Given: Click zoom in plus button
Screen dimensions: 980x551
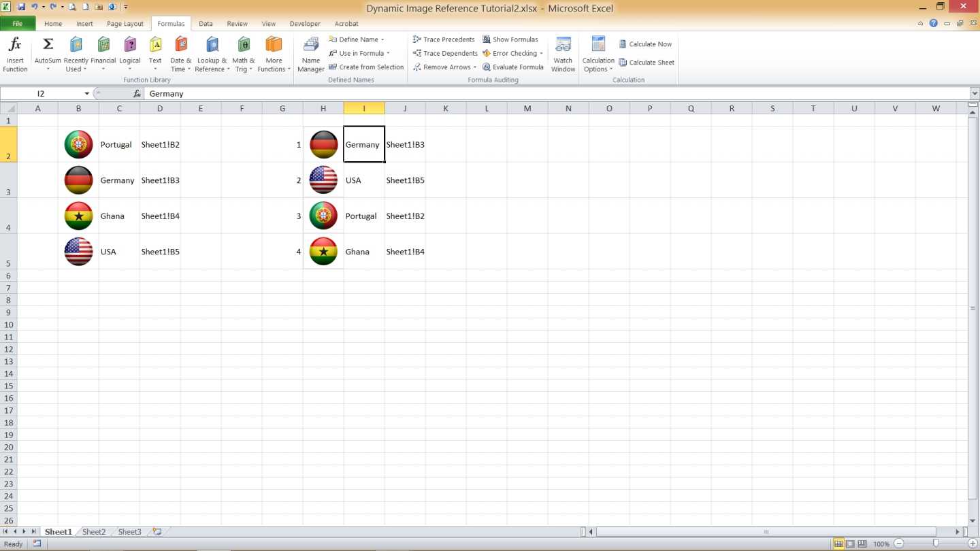Looking at the screenshot, I should [973, 544].
